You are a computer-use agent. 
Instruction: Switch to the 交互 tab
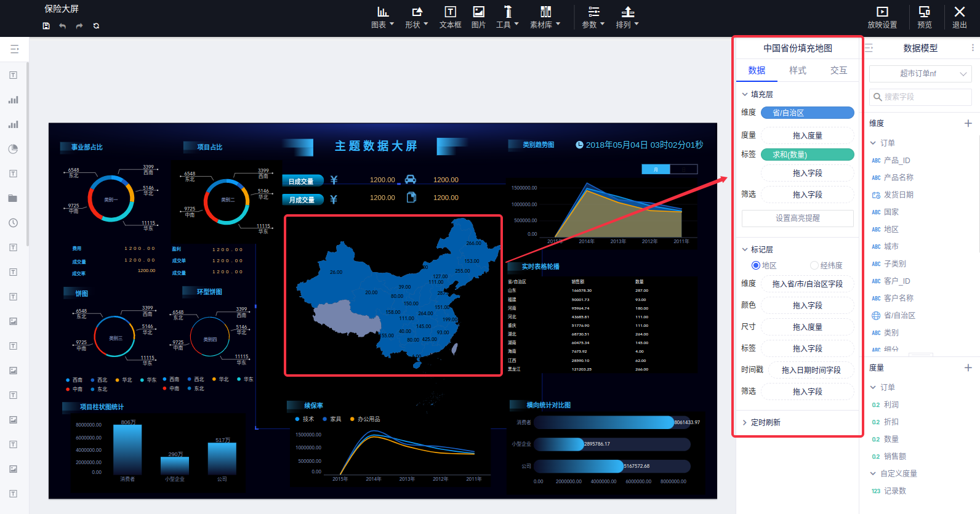(838, 70)
